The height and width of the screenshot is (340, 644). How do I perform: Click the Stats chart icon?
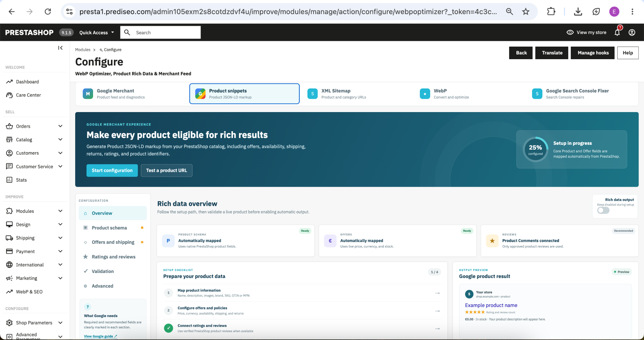(x=9, y=180)
